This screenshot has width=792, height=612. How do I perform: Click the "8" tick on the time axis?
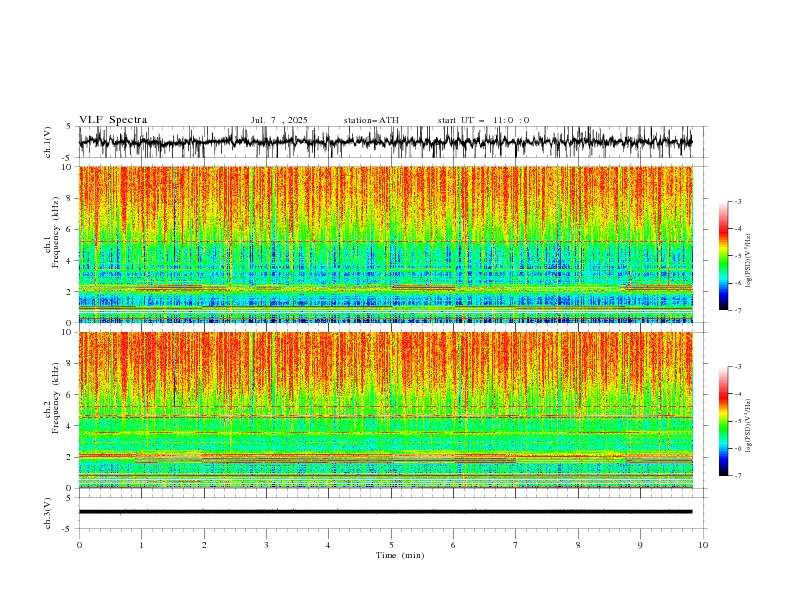click(x=578, y=545)
